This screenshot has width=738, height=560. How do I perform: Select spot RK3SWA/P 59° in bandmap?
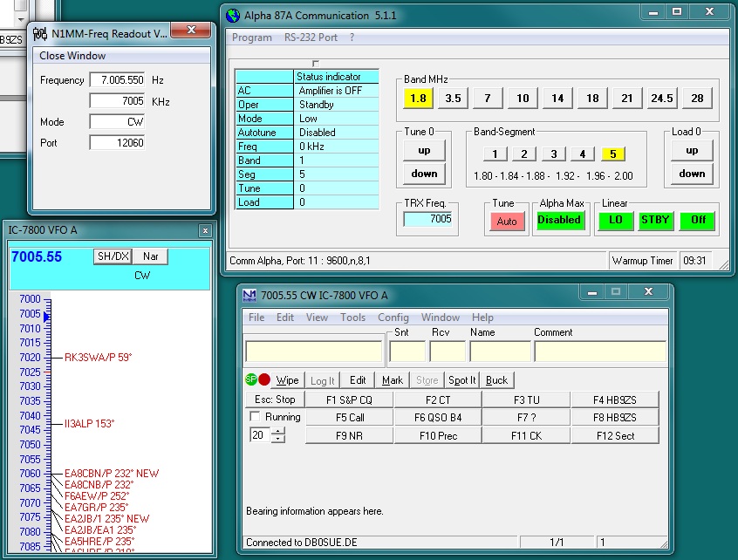click(x=98, y=357)
